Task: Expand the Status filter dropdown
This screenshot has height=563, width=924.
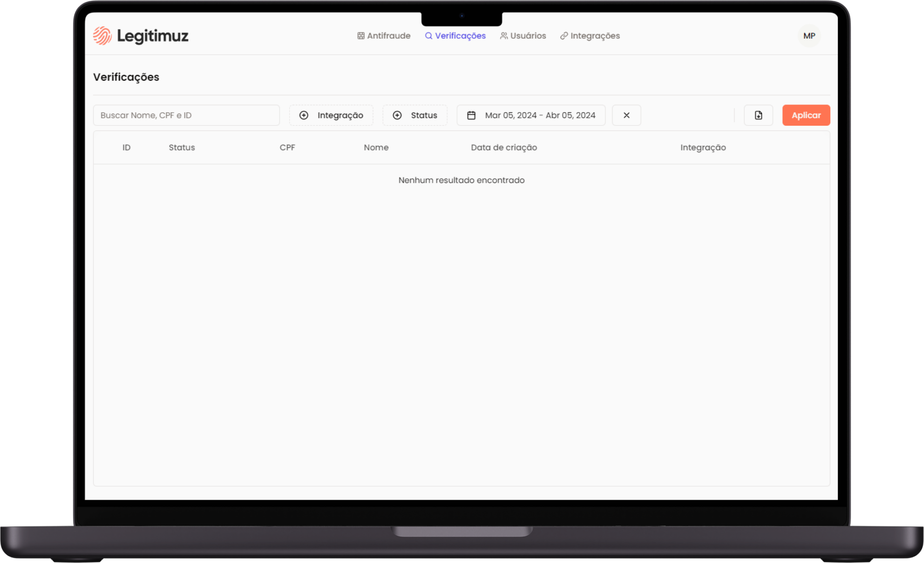Action: (x=415, y=115)
